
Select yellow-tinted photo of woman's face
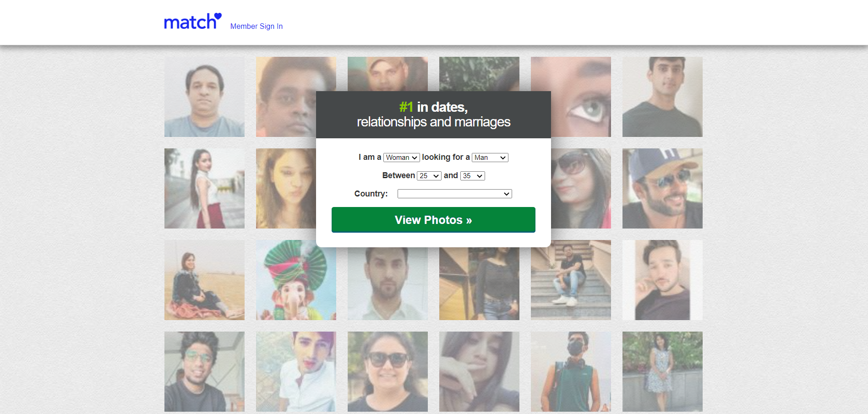(x=286, y=188)
